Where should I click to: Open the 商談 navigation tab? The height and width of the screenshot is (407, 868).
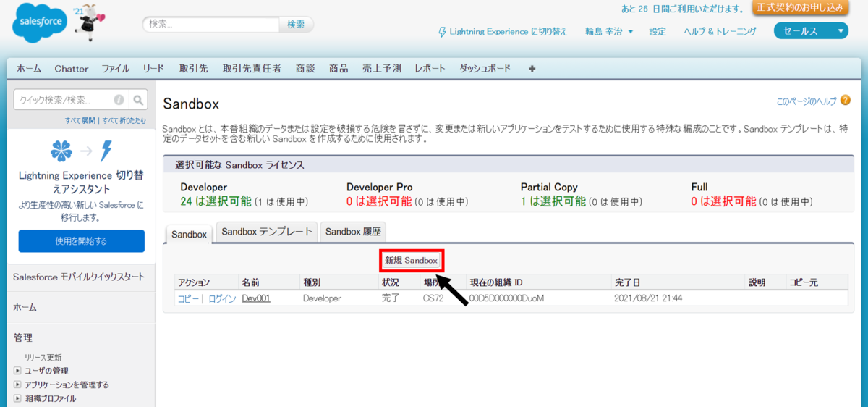coord(305,69)
